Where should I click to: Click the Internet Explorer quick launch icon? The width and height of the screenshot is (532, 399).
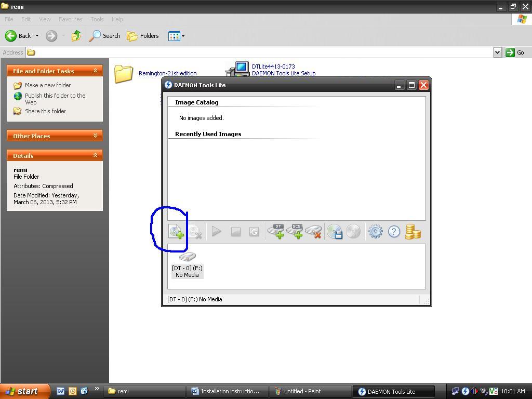[x=84, y=391]
